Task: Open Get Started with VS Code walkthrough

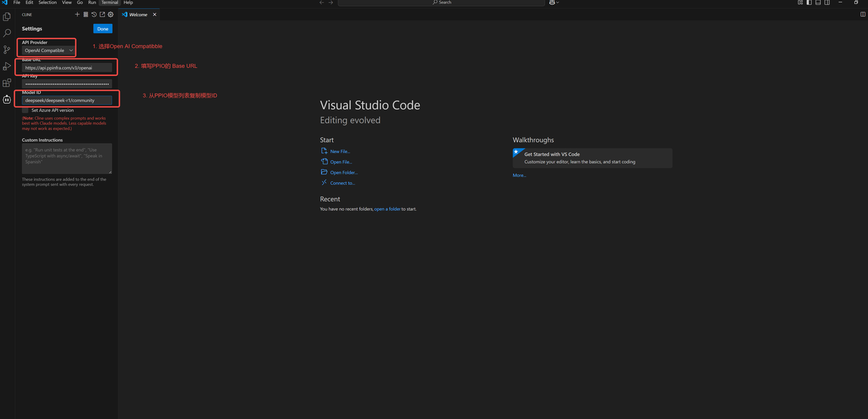Action: click(x=593, y=158)
